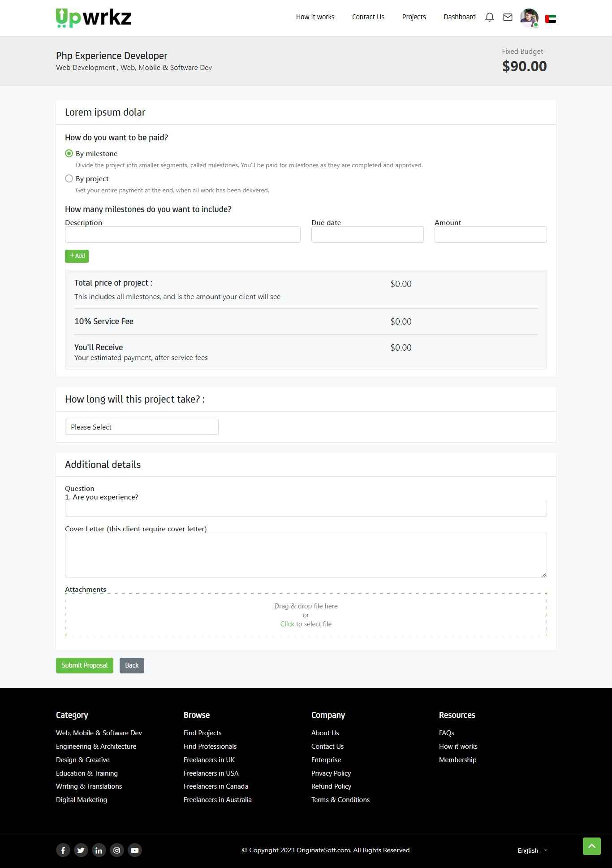Click the Submit Proposal button

85,665
